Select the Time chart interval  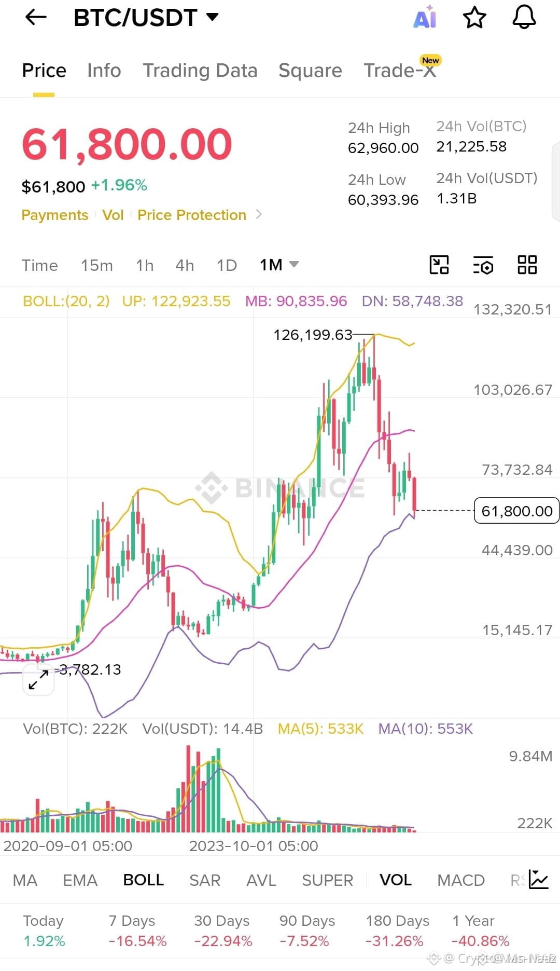point(40,265)
